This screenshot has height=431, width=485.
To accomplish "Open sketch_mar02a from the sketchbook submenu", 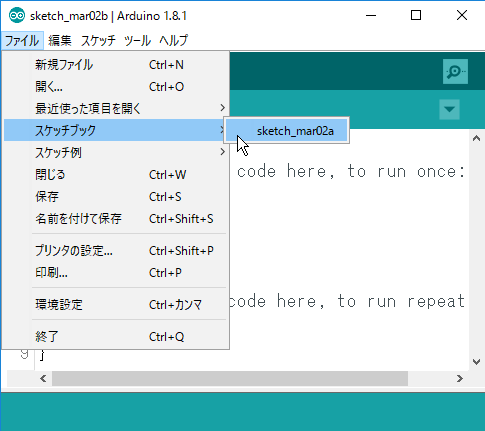I will pos(287,131).
